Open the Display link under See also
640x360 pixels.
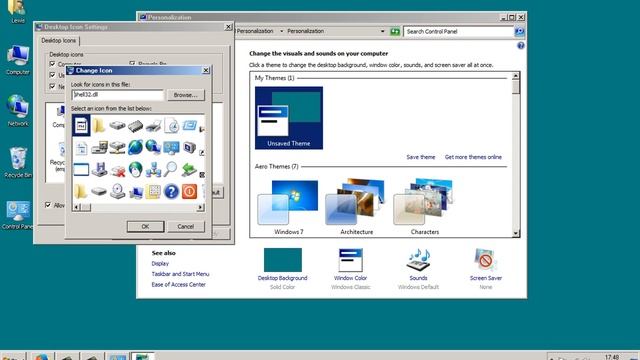pos(160,264)
